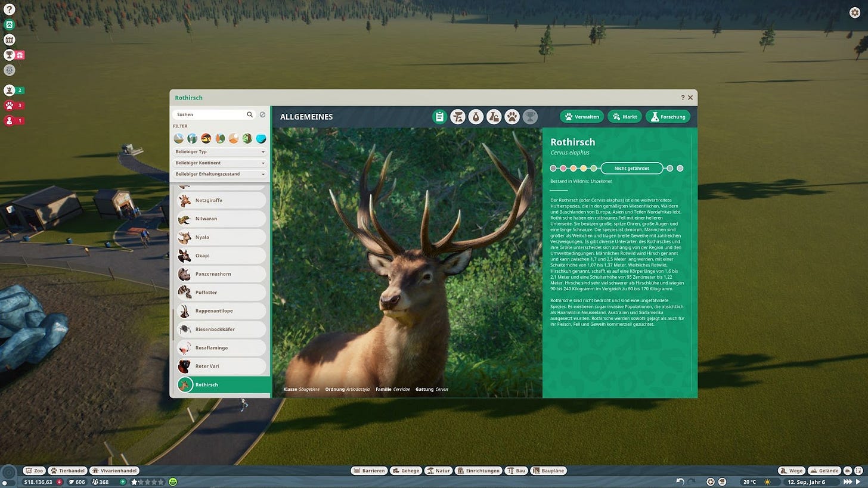Open the Natur build menu

pyautogui.click(x=438, y=471)
